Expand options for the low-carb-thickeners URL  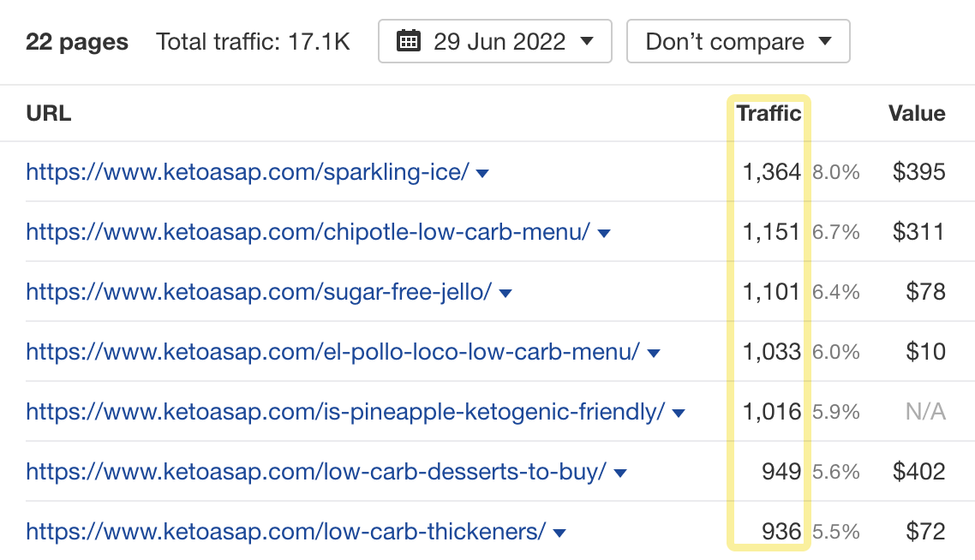coord(558,532)
